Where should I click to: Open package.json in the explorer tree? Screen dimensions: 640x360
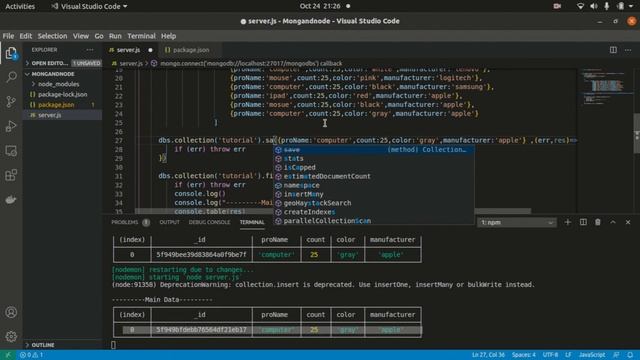click(56, 105)
